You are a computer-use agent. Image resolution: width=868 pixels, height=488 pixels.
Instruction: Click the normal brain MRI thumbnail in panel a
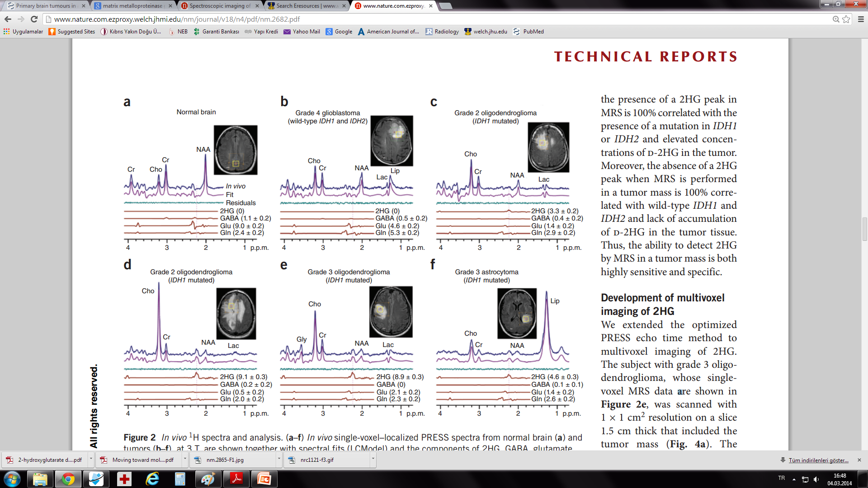[x=236, y=150]
